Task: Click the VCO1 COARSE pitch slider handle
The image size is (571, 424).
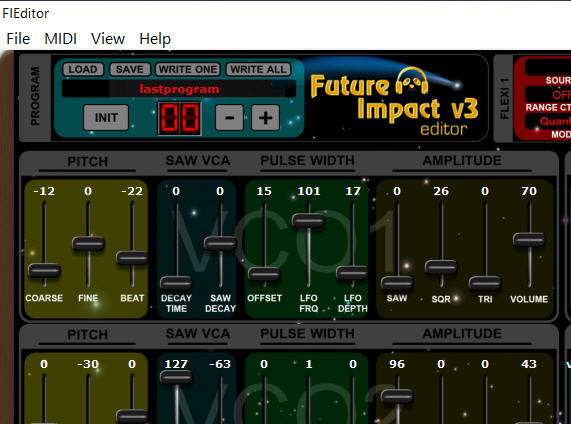Action: pyautogui.click(x=44, y=271)
